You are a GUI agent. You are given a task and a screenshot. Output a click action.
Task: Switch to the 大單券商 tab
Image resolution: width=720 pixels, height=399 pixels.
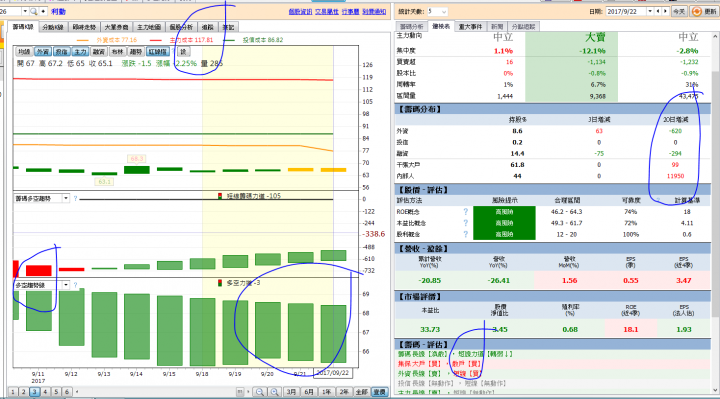(116, 28)
